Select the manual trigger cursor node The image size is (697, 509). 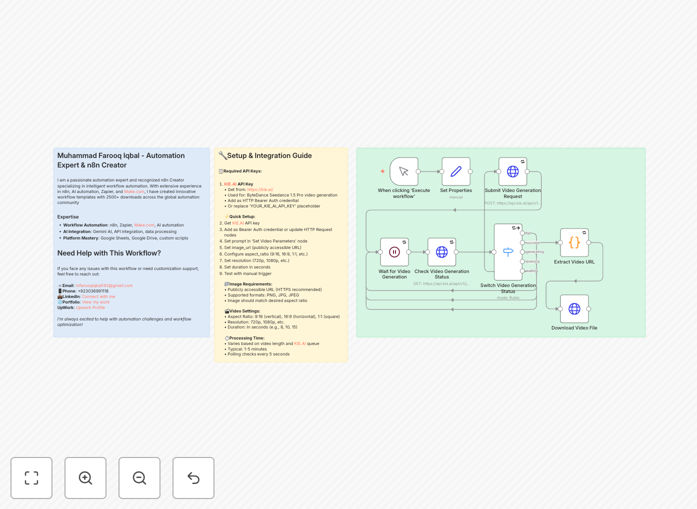tap(404, 171)
